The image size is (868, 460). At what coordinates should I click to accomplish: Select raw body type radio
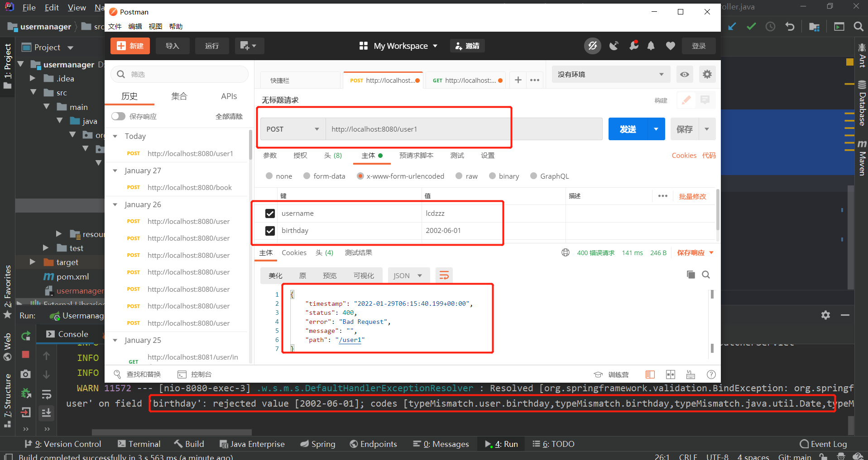coord(459,176)
